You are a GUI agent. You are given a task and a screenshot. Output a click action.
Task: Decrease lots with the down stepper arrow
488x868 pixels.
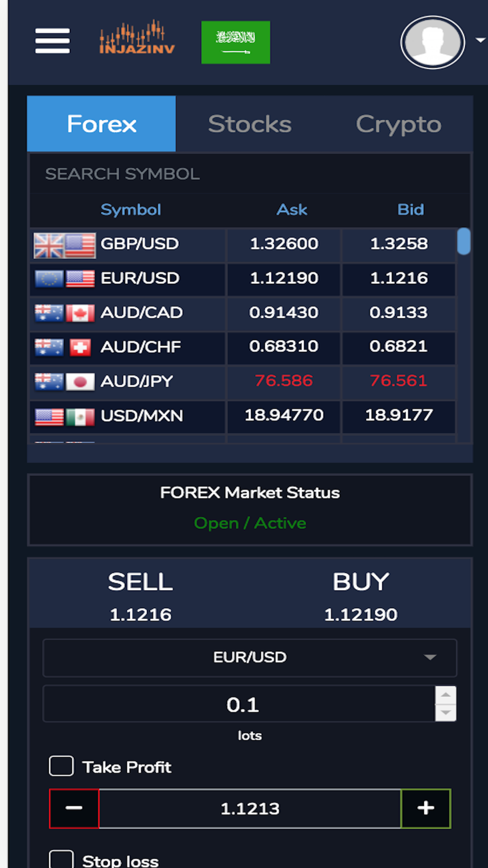point(446,712)
